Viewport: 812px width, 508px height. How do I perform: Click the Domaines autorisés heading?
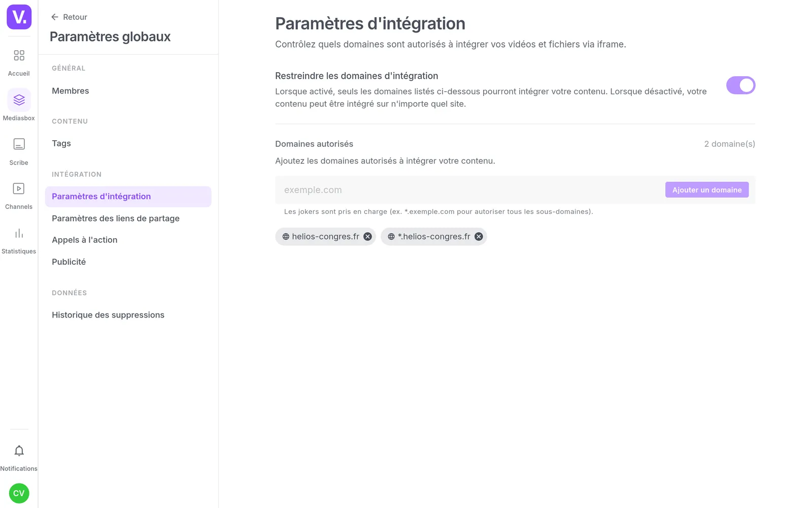tap(314, 144)
